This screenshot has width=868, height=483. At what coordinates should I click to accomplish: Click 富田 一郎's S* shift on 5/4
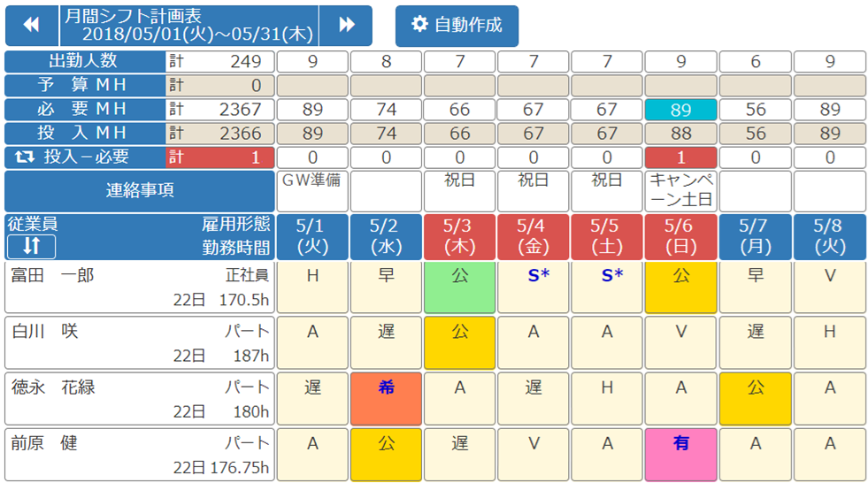tap(534, 287)
